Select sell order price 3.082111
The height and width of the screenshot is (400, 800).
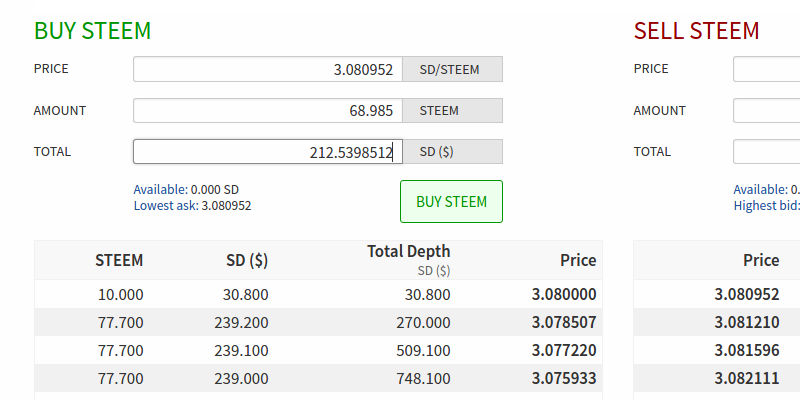746,378
